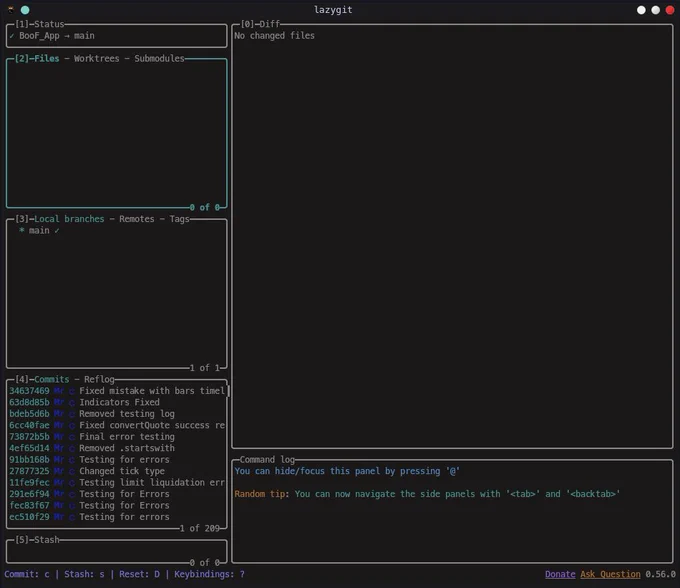Select commit 6cc40fae Fixed convertQuote success
680x588 pixels.
(x=117, y=425)
